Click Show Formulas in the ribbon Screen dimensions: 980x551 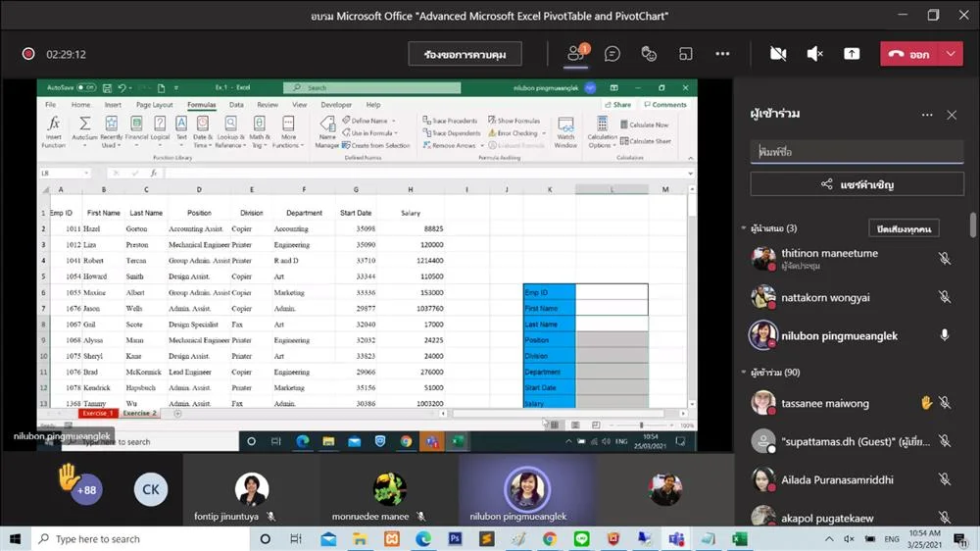tap(514, 121)
